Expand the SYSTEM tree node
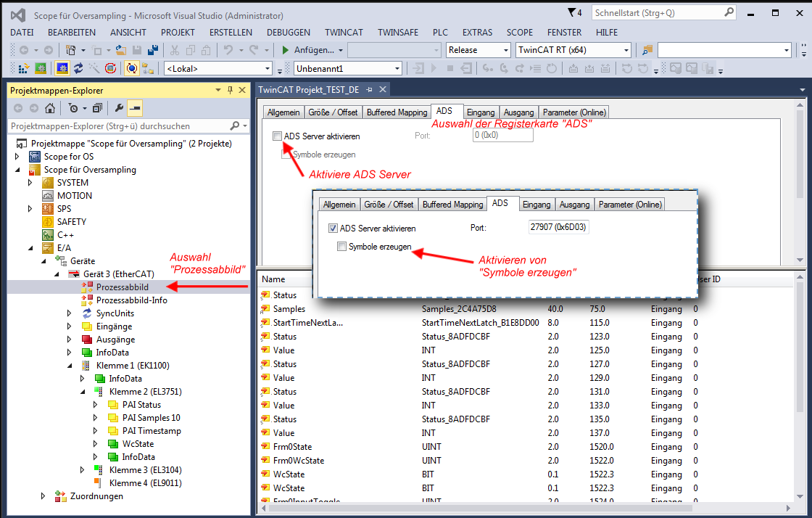Screen dimensions: 812x518 pos(30,182)
